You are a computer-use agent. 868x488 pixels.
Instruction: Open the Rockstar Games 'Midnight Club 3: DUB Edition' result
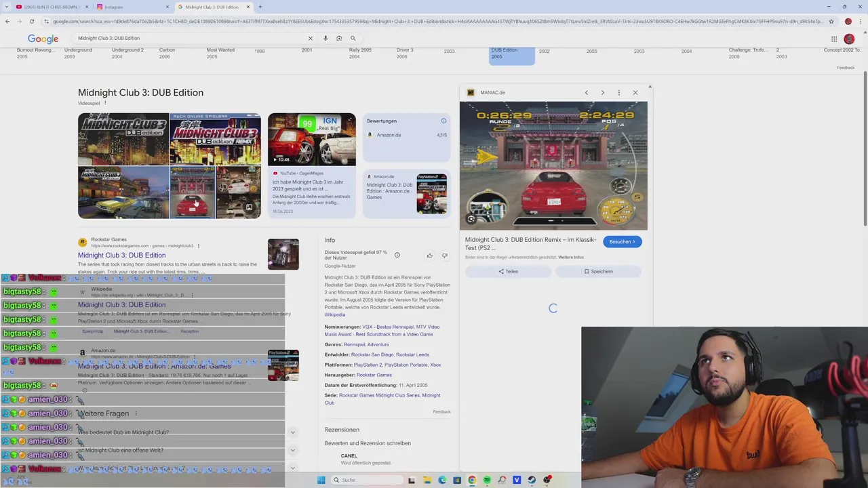click(x=121, y=256)
